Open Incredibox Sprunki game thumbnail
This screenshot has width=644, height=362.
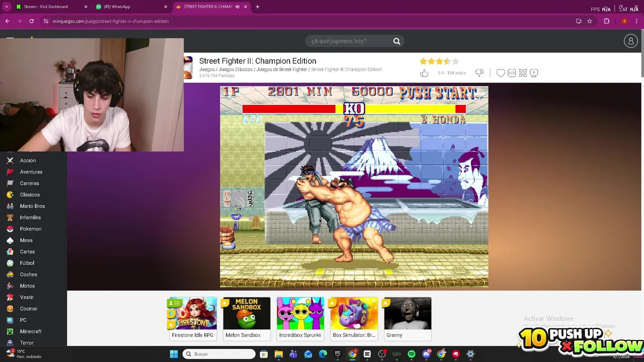pyautogui.click(x=300, y=318)
